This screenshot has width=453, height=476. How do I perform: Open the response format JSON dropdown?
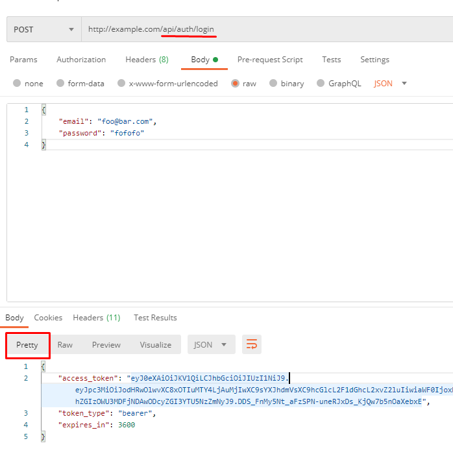pos(211,344)
